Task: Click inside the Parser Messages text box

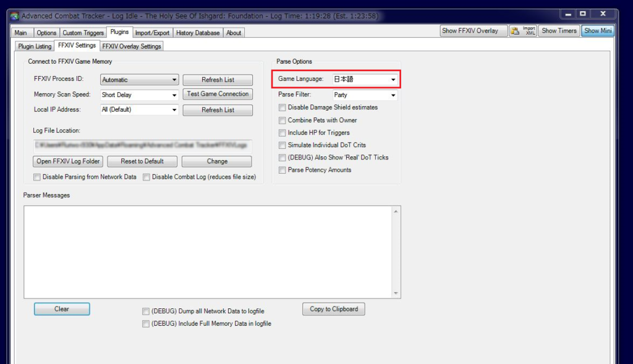Action: coord(208,252)
